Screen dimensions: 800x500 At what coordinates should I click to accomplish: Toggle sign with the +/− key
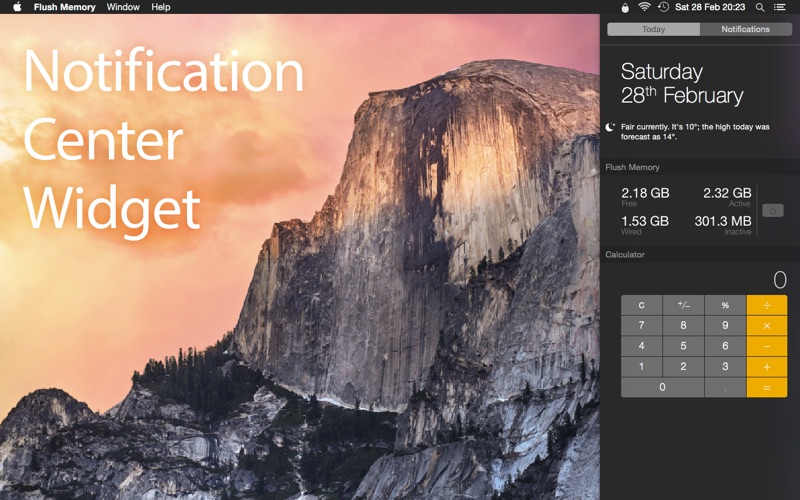point(684,305)
